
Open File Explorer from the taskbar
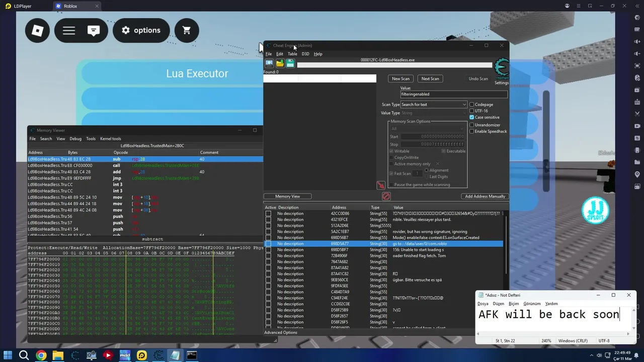pos(58,355)
